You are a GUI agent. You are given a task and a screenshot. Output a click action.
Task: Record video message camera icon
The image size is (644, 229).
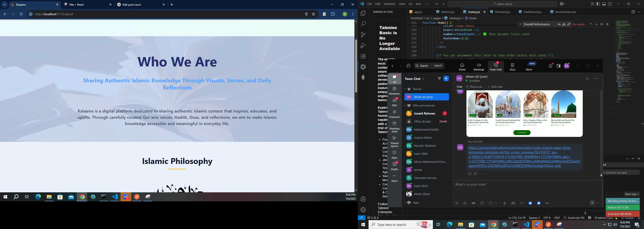pyautogui.click(x=513, y=203)
